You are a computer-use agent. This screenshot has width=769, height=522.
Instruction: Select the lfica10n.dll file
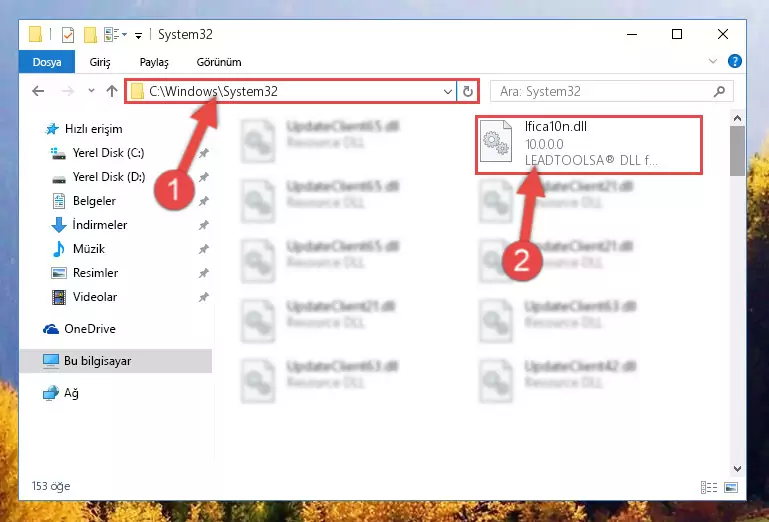589,145
